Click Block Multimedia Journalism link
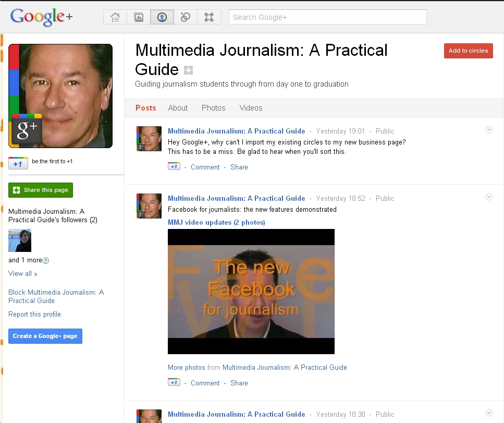Image resolution: width=504 pixels, height=423 pixels. point(56,296)
